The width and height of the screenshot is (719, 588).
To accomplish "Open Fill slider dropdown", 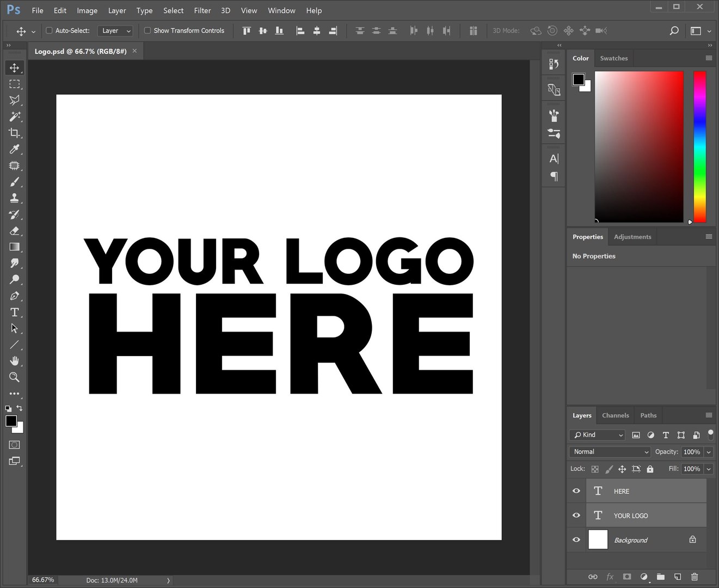I will [709, 469].
